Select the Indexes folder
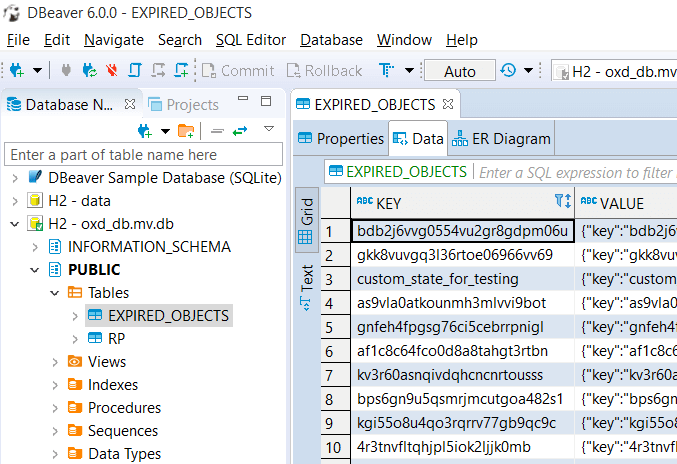Viewport: 677px width, 464px height. 103,385
